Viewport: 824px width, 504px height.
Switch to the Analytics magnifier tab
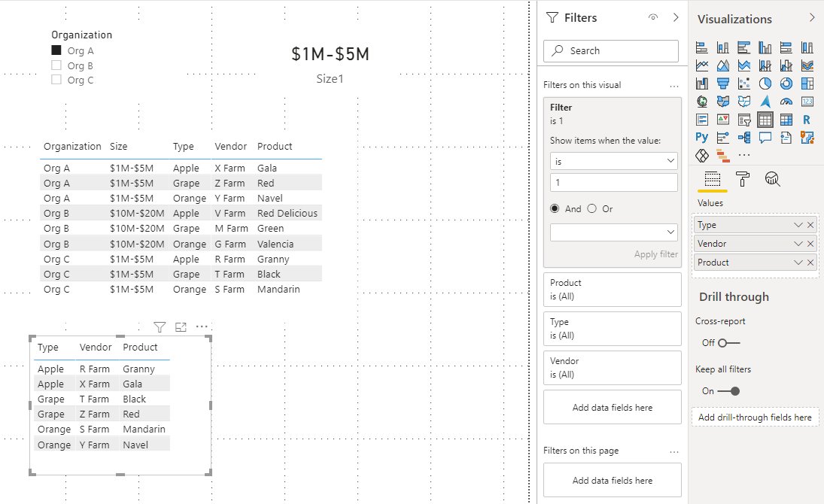click(x=773, y=179)
